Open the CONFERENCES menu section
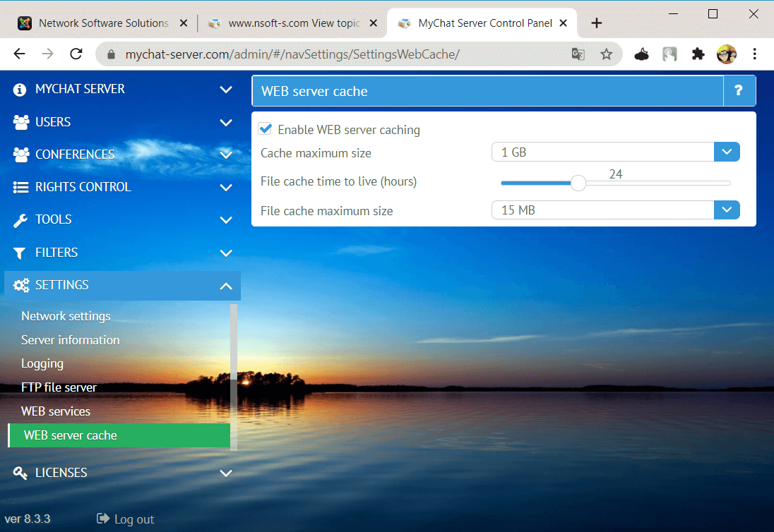 point(122,155)
